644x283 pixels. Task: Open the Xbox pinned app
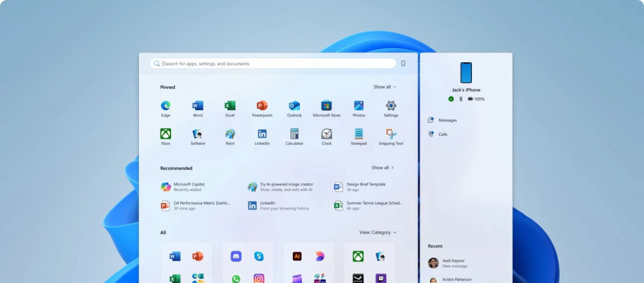(165, 134)
